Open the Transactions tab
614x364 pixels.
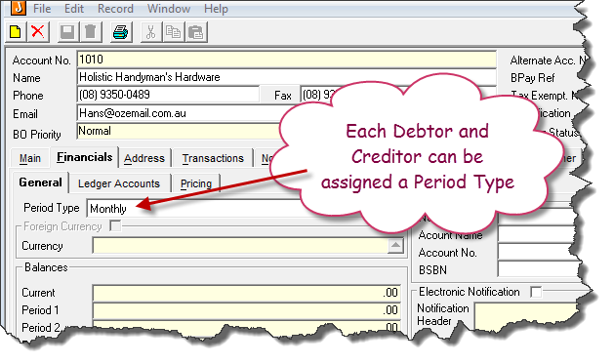tap(213, 158)
